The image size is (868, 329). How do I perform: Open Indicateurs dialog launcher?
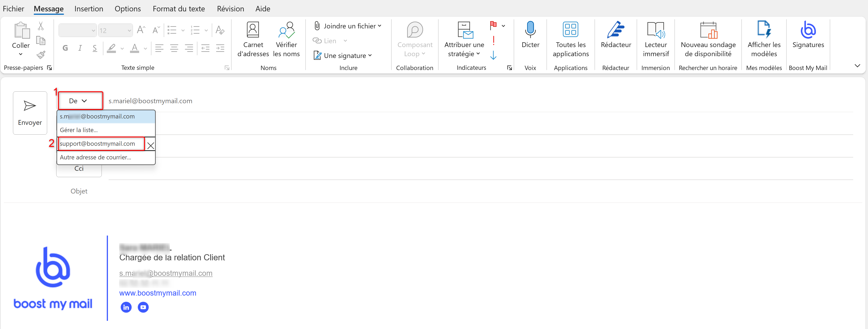509,68
